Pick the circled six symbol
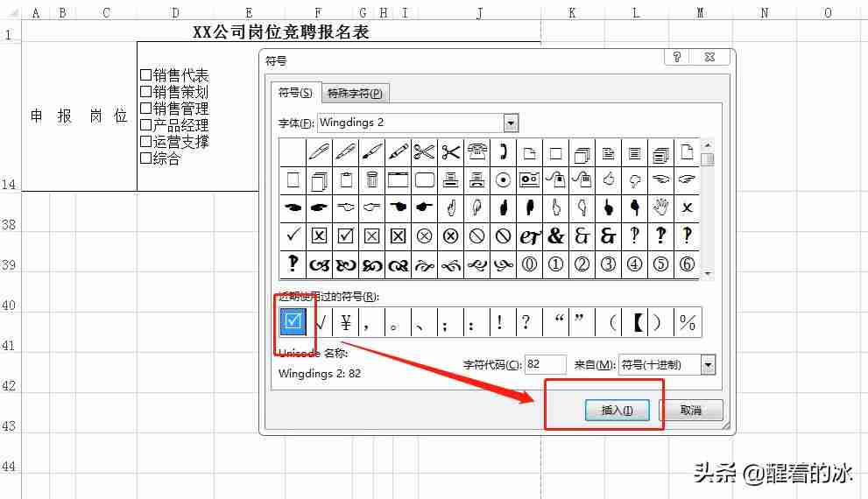 tap(687, 264)
